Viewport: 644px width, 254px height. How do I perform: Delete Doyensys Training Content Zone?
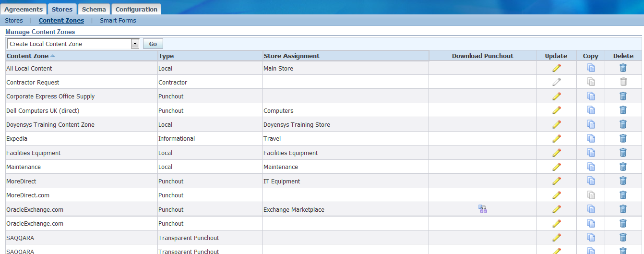point(623,124)
